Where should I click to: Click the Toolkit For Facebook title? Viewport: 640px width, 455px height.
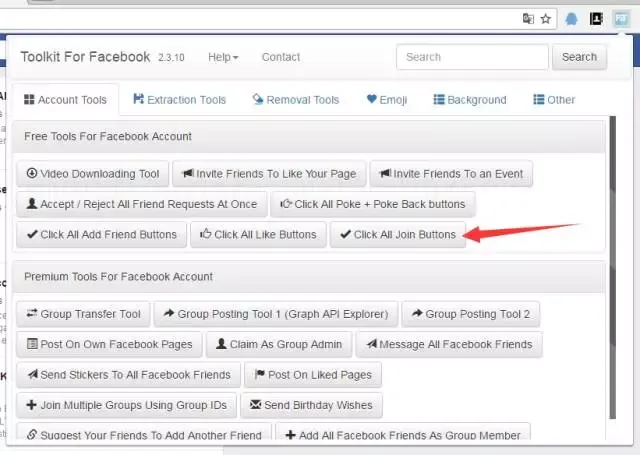click(85, 57)
